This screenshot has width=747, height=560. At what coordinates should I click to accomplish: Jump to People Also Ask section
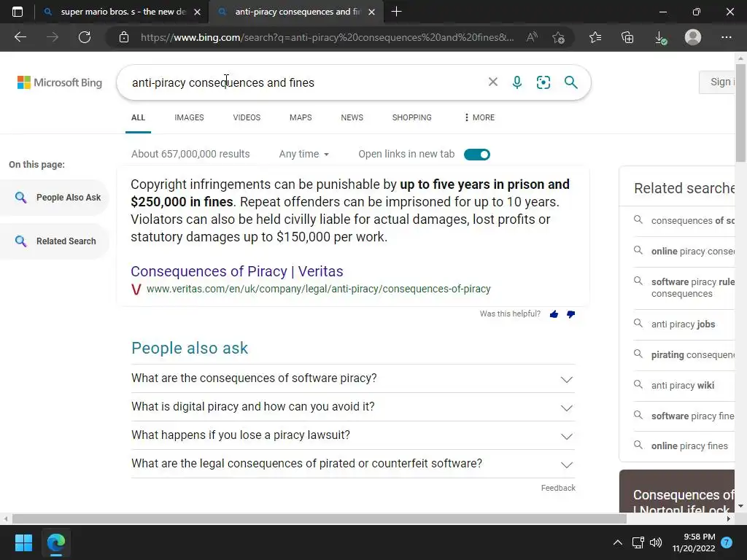pos(55,197)
